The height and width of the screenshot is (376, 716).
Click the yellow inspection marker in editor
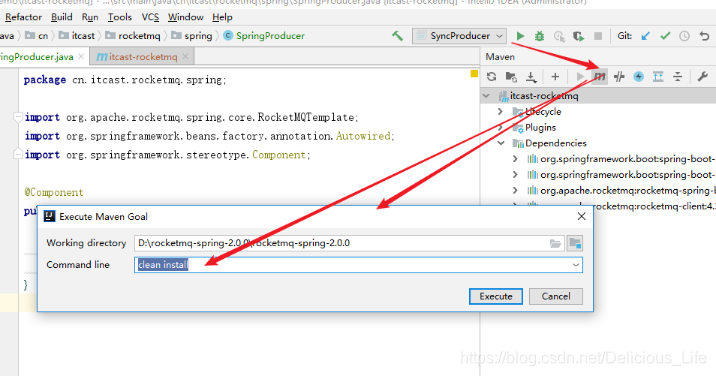(474, 74)
